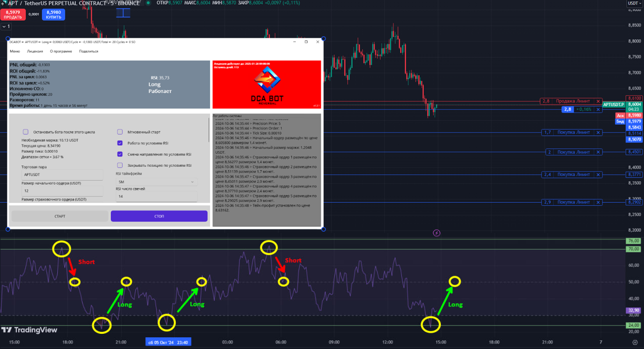
Task: Open the USDT currency dropdown on price scale
Action: (634, 3)
